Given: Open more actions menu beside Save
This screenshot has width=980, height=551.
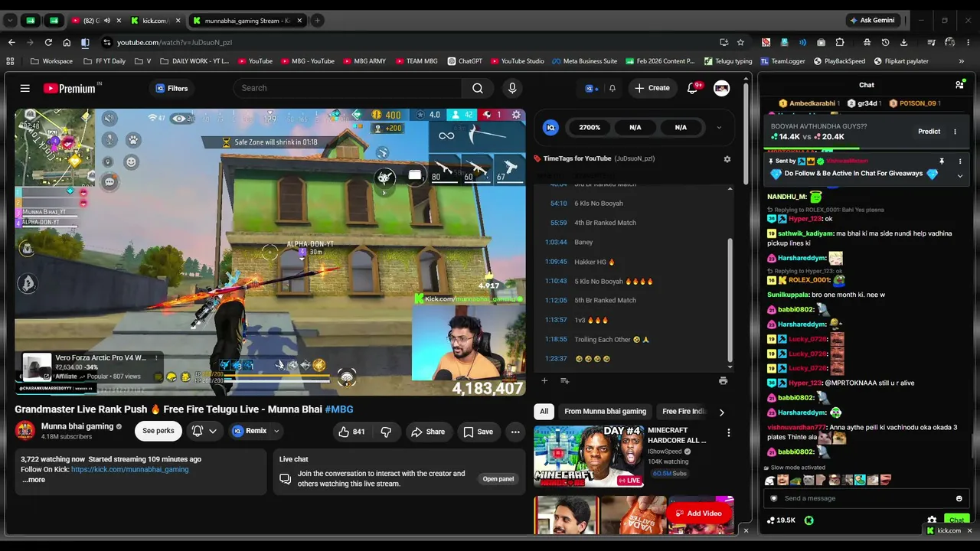Looking at the screenshot, I should point(515,432).
